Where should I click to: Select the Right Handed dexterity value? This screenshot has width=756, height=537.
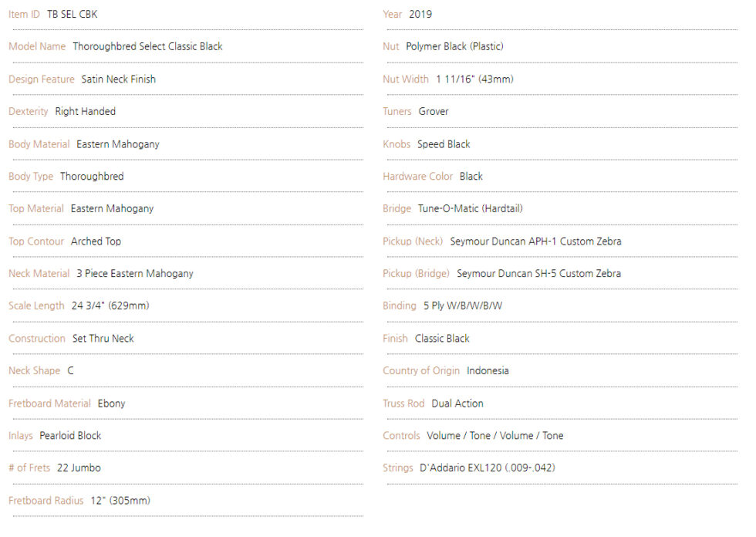[86, 111]
